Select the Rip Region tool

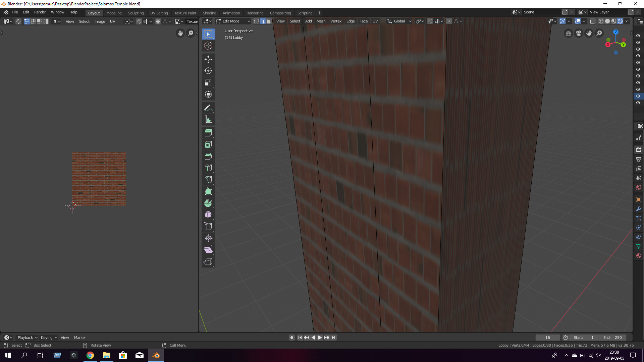point(208,262)
